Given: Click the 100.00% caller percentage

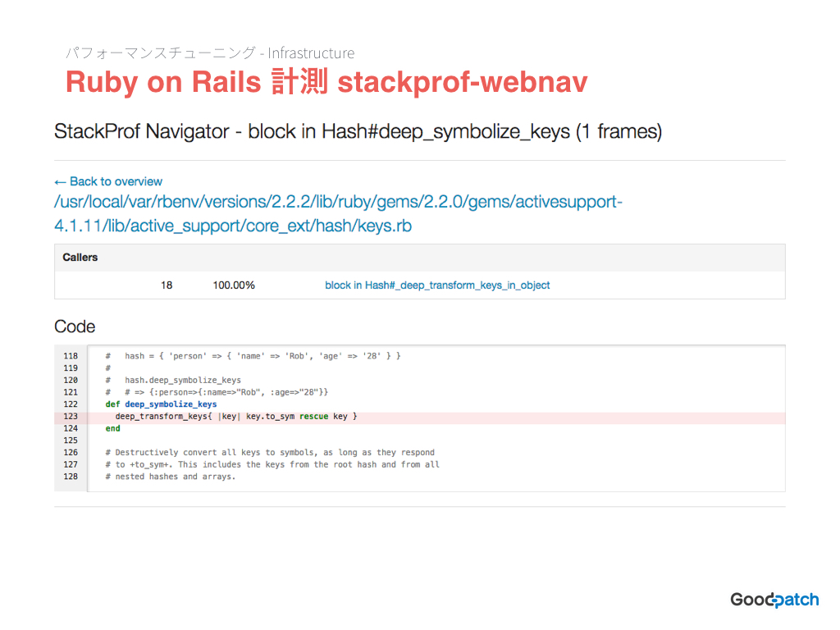Looking at the screenshot, I should [x=234, y=285].
